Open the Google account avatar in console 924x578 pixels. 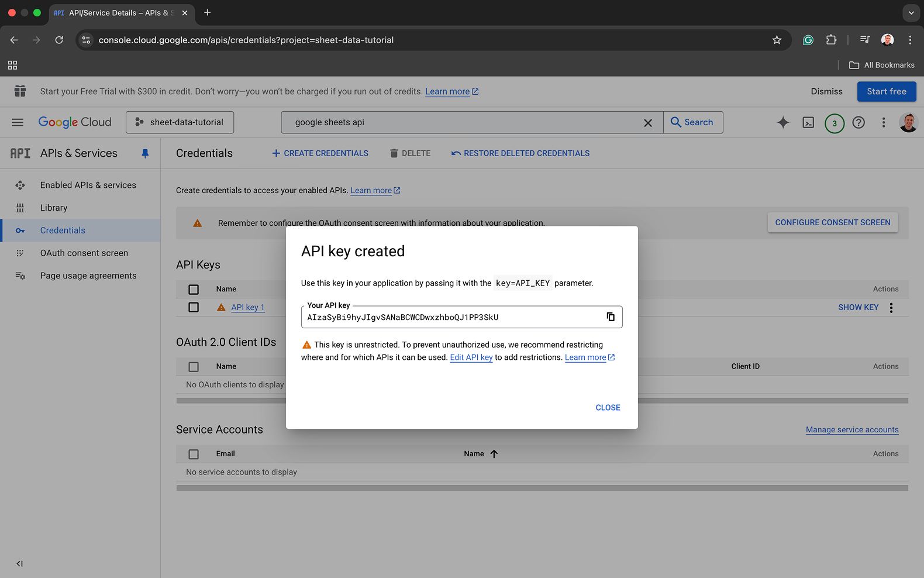click(x=908, y=122)
